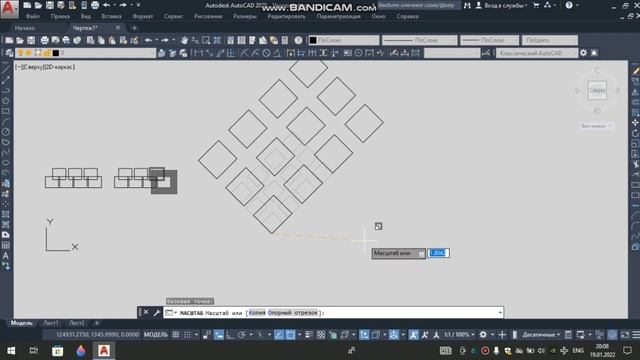Select the Multiline Text tool
The width and height of the screenshot is (640, 360).
[x=6, y=256]
